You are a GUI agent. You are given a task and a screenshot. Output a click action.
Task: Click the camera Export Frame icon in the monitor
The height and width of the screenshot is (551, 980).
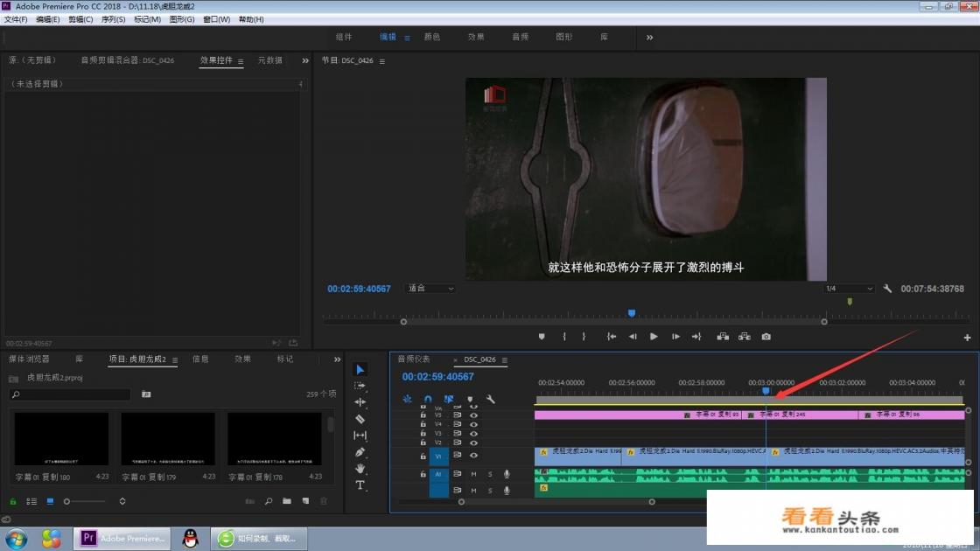pyautogui.click(x=766, y=336)
